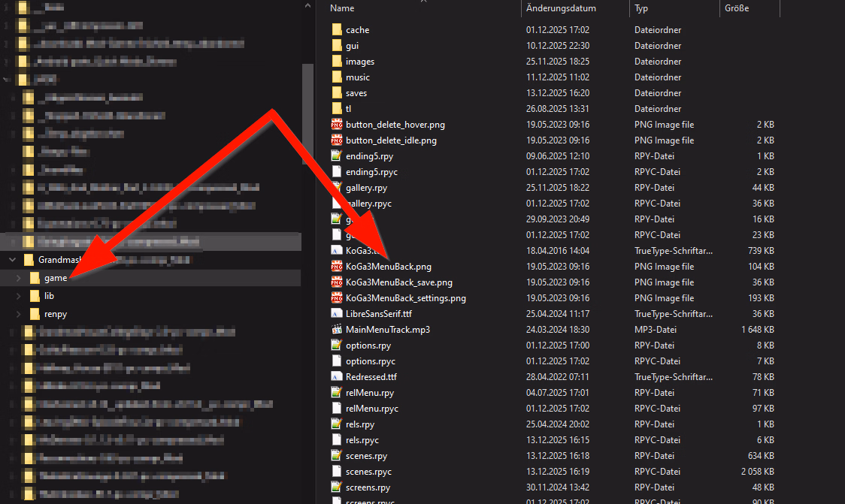Collapse the Grandmas folder in the tree
Viewport: 845px width, 504px height.
pos(12,260)
